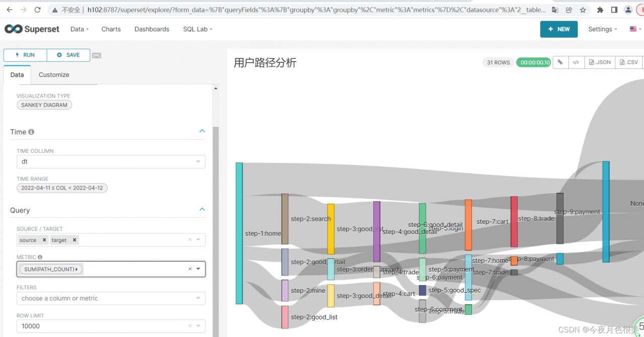This screenshot has width=644, height=337.
Task: Click the step-5:good_spec node label
Action: click(x=455, y=290)
